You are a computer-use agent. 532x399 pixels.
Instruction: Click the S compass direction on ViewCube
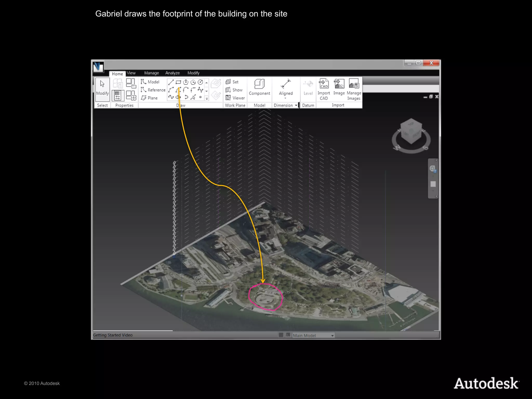click(x=425, y=148)
